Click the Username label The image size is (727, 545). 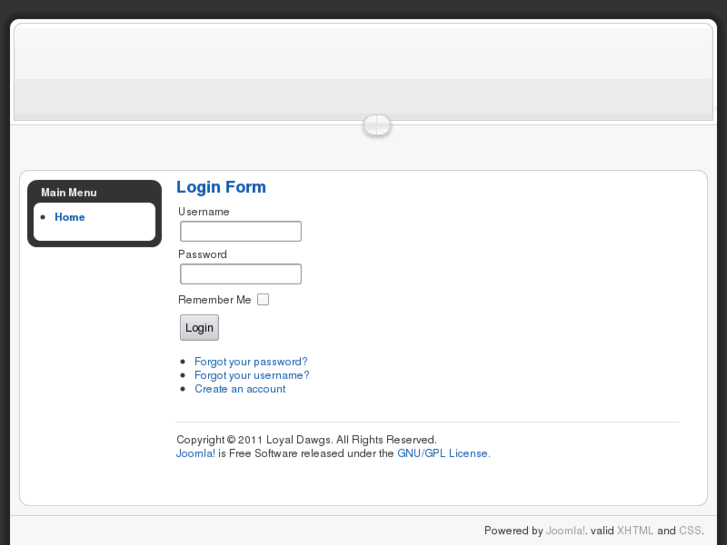[x=204, y=212]
